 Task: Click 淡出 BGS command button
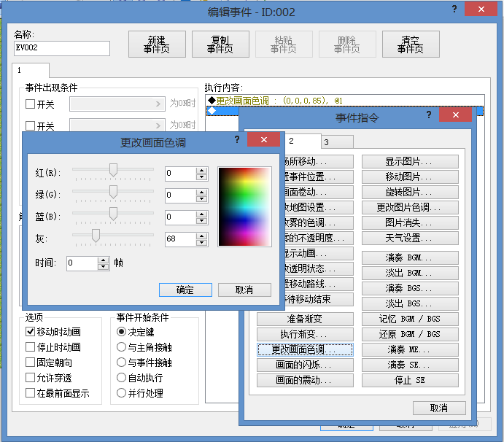(x=410, y=303)
